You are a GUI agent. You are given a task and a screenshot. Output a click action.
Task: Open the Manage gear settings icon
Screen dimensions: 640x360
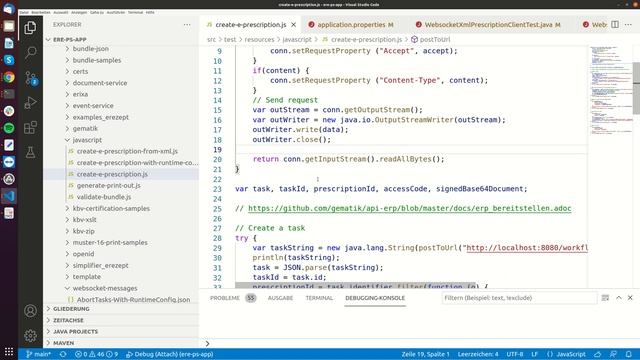[x=30, y=336]
